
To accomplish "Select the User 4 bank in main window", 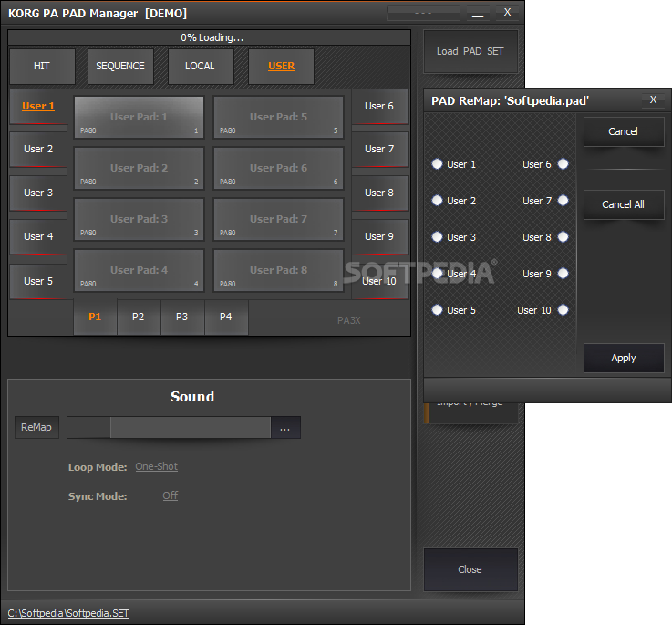I will point(38,237).
